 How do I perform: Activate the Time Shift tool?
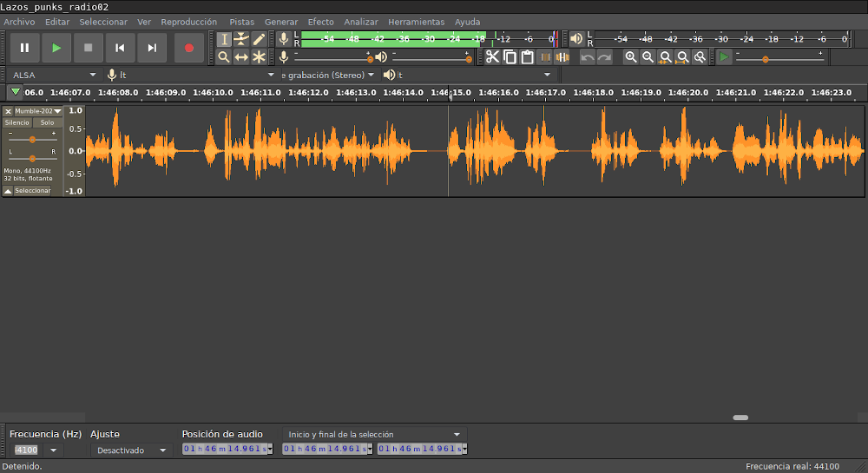(x=241, y=57)
